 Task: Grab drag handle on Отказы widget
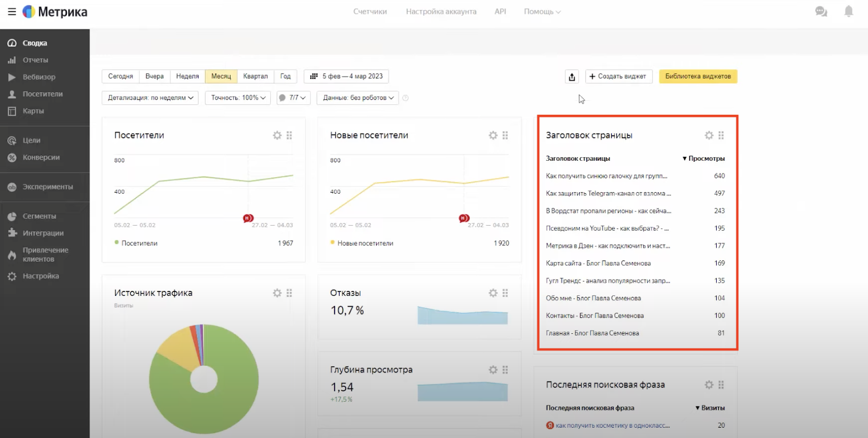coord(505,293)
